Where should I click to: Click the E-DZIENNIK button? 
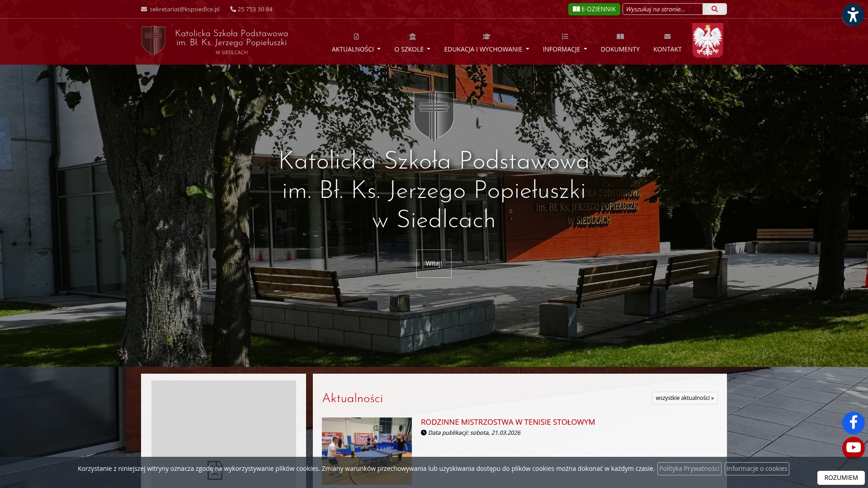coord(594,9)
